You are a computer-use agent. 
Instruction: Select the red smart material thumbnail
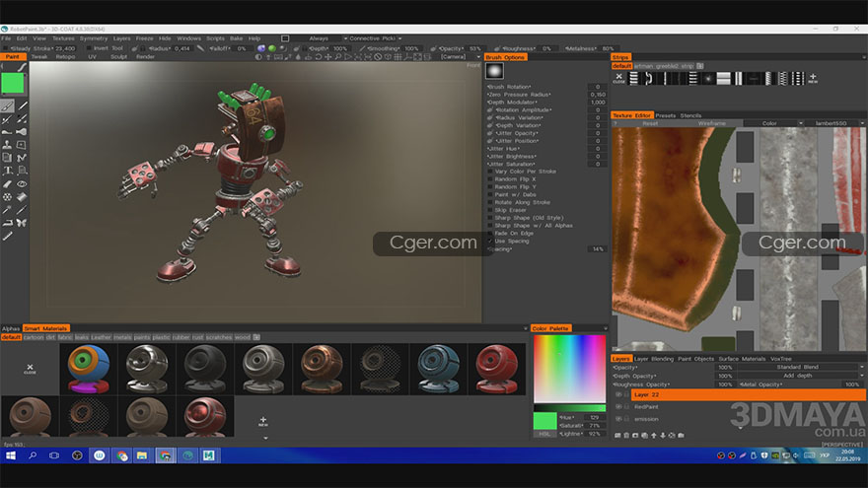coord(496,369)
